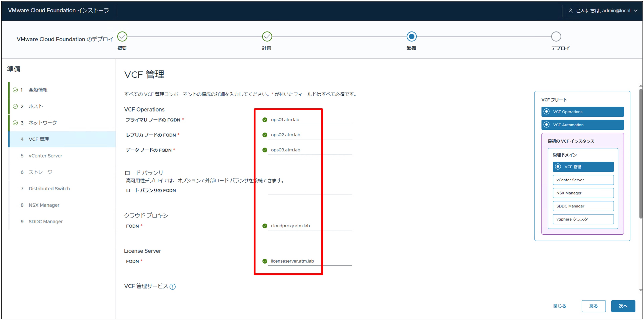Go to NSX Manager sidebar step

coord(62,205)
